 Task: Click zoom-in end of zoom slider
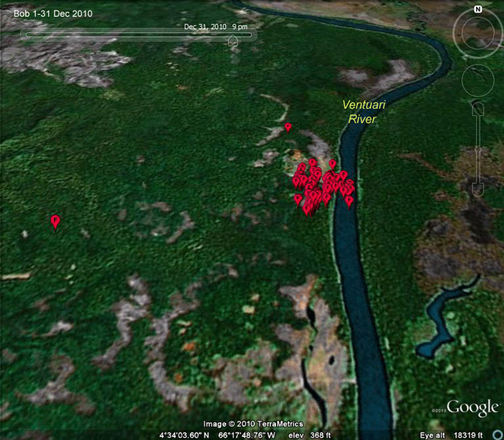pyautogui.click(x=478, y=109)
